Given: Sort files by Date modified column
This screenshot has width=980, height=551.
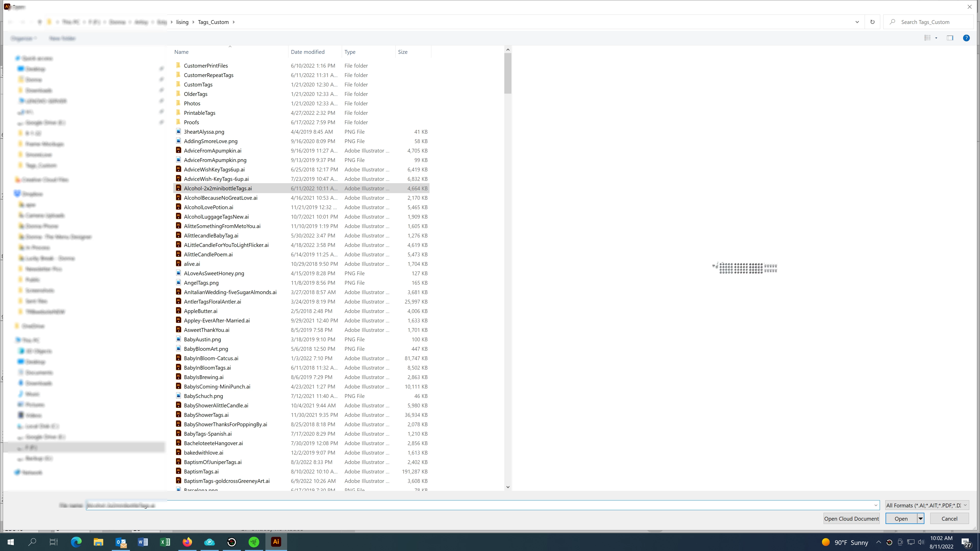Looking at the screenshot, I should 308,52.
